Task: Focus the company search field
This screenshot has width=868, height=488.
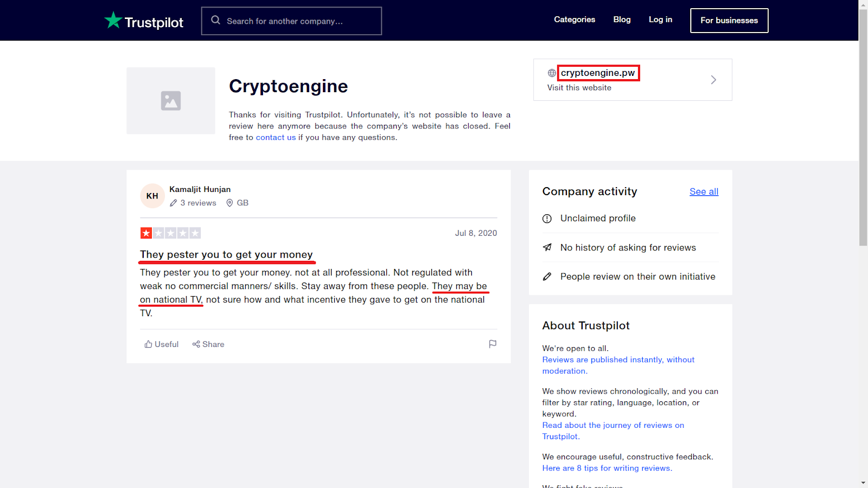Action: coord(291,21)
